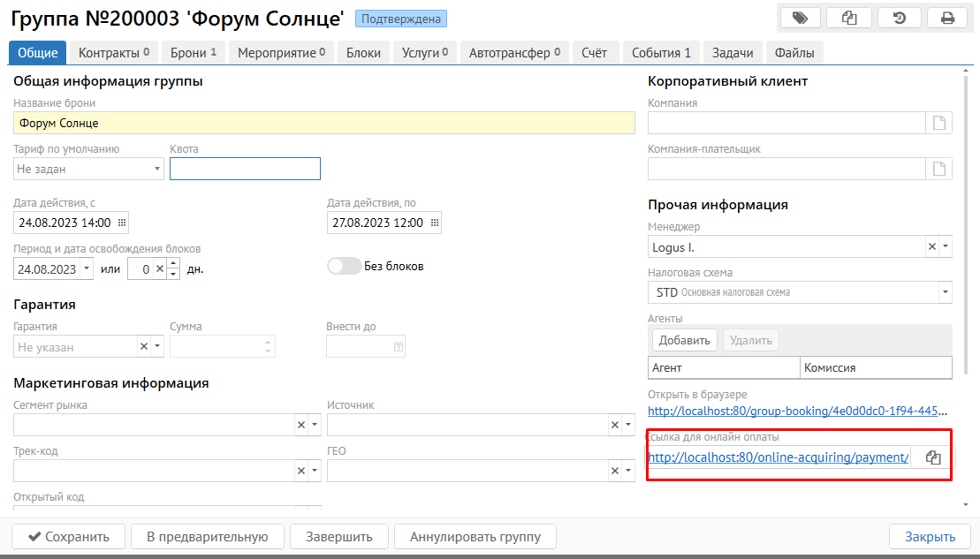Viewport: 980px width, 559px height.
Task: Click the Сохранить button
Action: 67,536
